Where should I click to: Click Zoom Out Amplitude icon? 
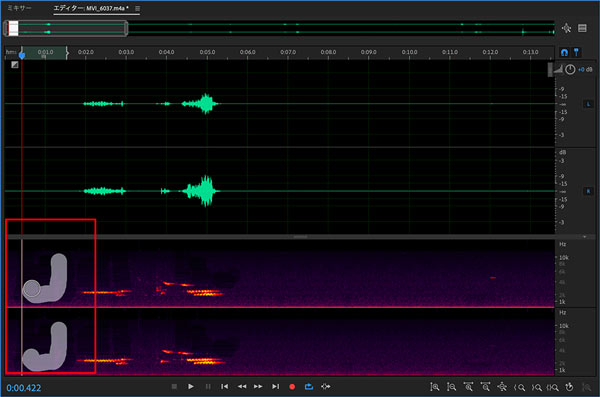[x=451, y=387]
